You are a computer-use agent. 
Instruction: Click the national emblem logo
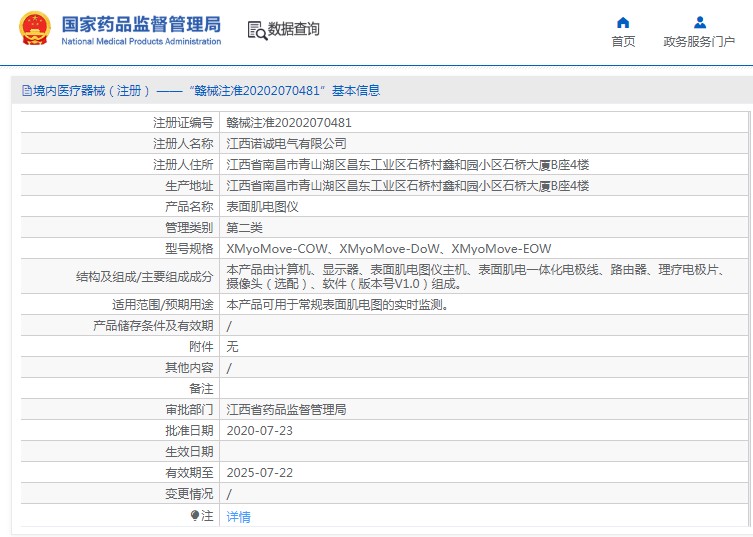(32, 30)
